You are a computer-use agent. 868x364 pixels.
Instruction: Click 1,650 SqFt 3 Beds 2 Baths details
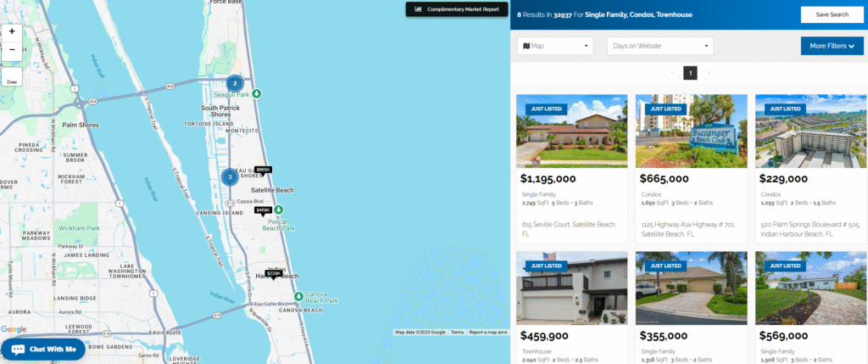[x=677, y=203]
